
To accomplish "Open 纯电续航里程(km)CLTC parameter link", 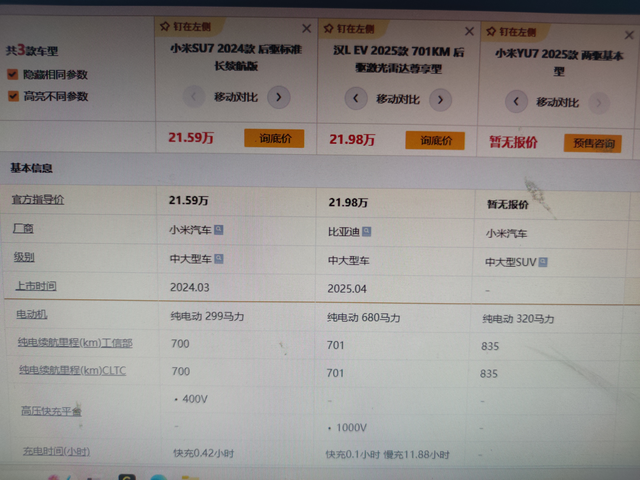I will click(72, 370).
